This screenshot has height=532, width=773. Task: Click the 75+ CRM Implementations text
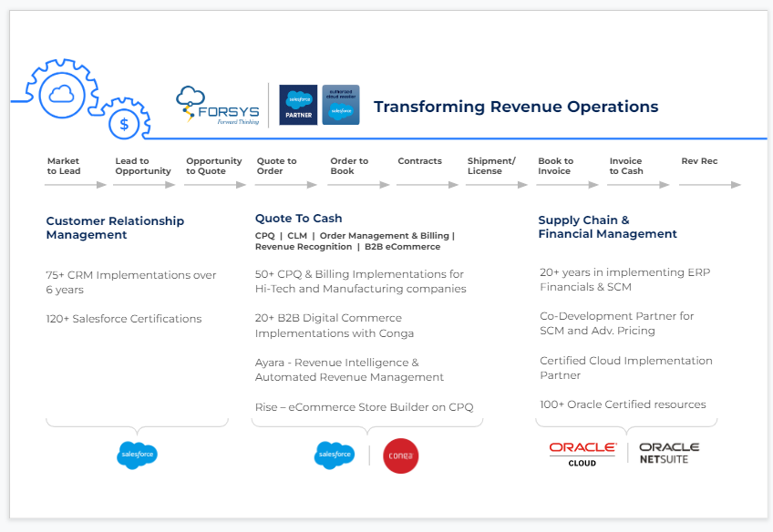130,282
